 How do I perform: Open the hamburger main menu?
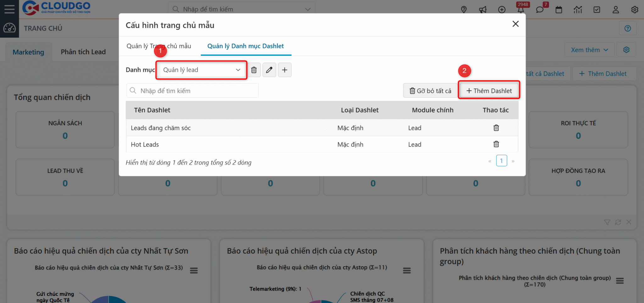click(x=9, y=9)
